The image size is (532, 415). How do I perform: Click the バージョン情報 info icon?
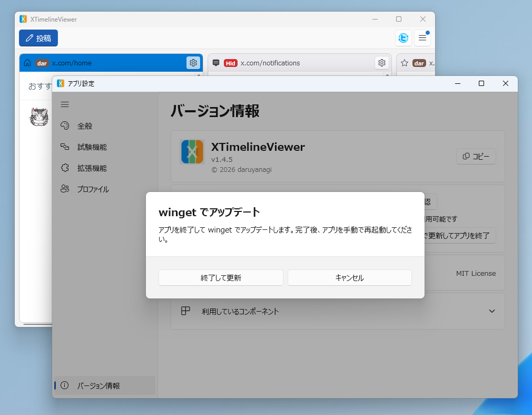coord(64,385)
